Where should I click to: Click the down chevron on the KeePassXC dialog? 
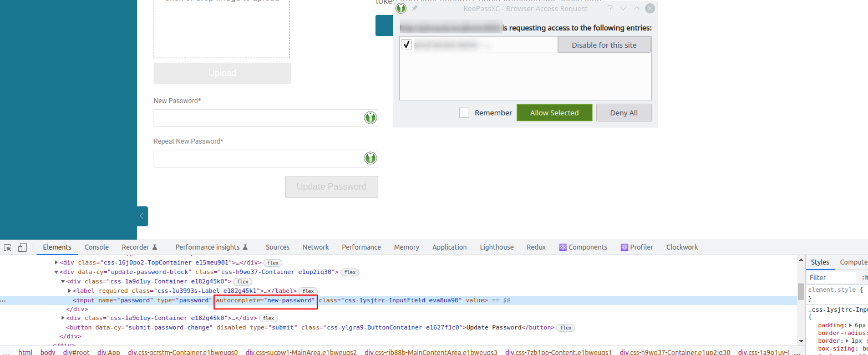(x=623, y=8)
